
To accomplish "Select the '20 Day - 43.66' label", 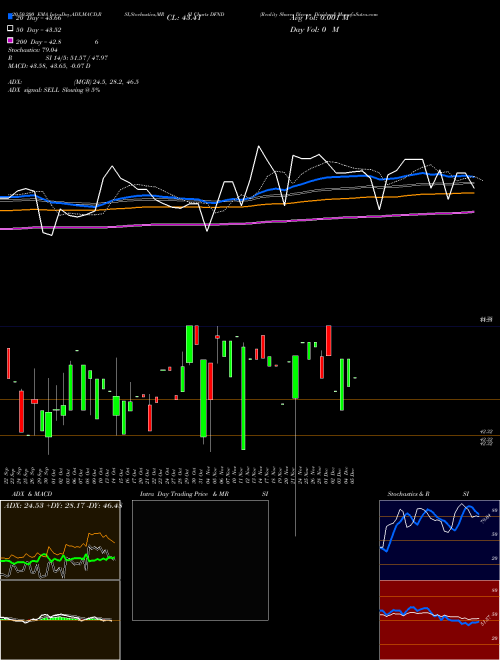I will click(39, 18).
